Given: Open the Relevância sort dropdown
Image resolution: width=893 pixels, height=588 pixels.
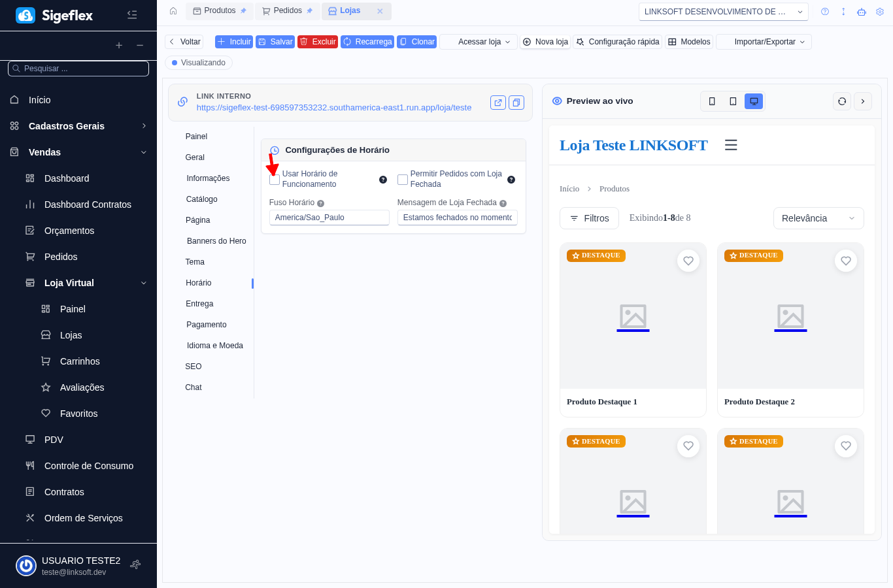Looking at the screenshot, I should [x=818, y=218].
